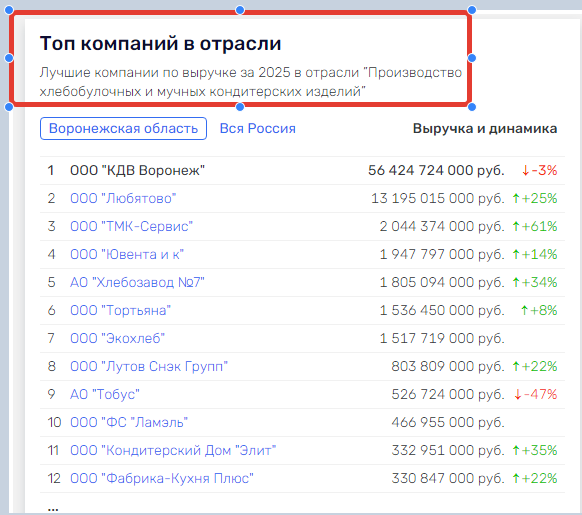Click revenue 1 805 094 000 руб.

(442, 282)
